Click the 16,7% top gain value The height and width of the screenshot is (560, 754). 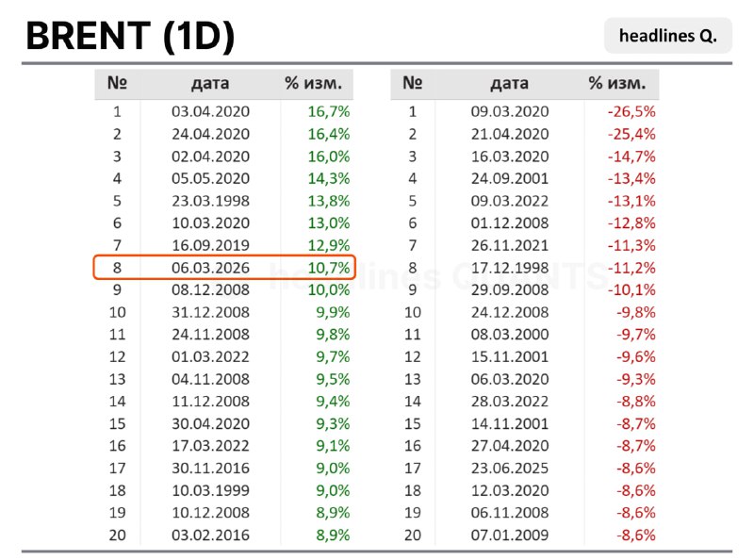pos(329,112)
